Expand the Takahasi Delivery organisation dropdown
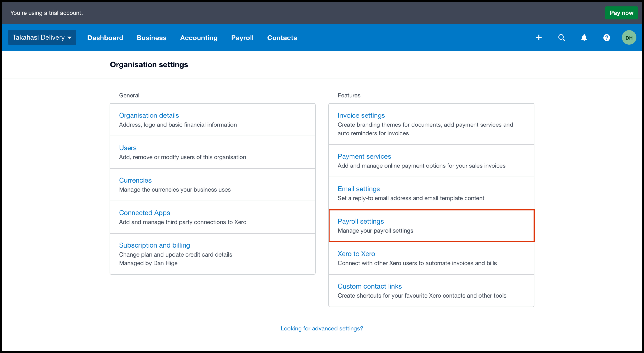Image resolution: width=644 pixels, height=353 pixels. (x=42, y=37)
